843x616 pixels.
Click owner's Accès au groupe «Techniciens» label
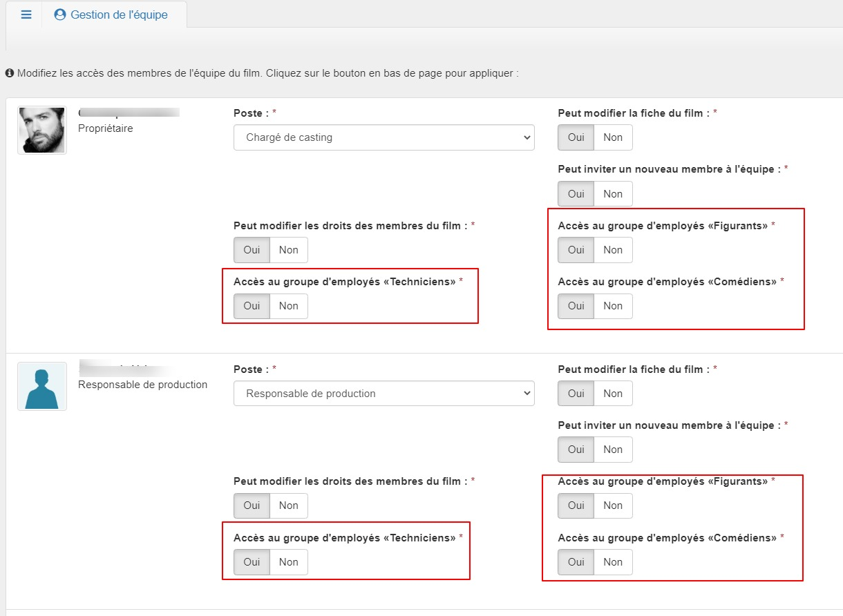click(348, 282)
